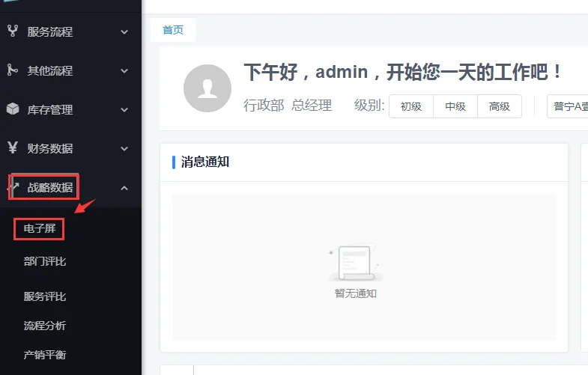Collapse the 战略数据 menu chevron
The height and width of the screenshot is (375, 588).
point(124,187)
